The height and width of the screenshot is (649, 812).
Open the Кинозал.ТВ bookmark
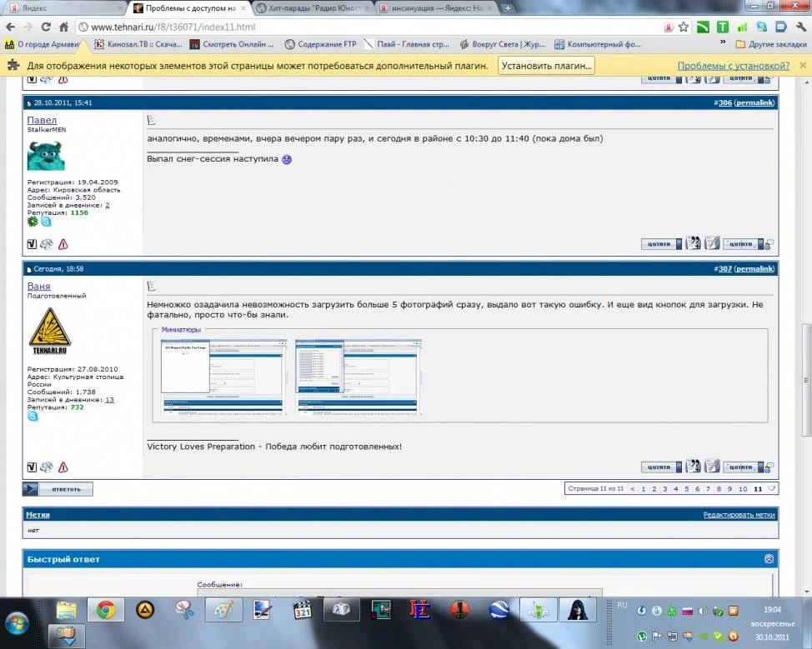tap(138, 44)
